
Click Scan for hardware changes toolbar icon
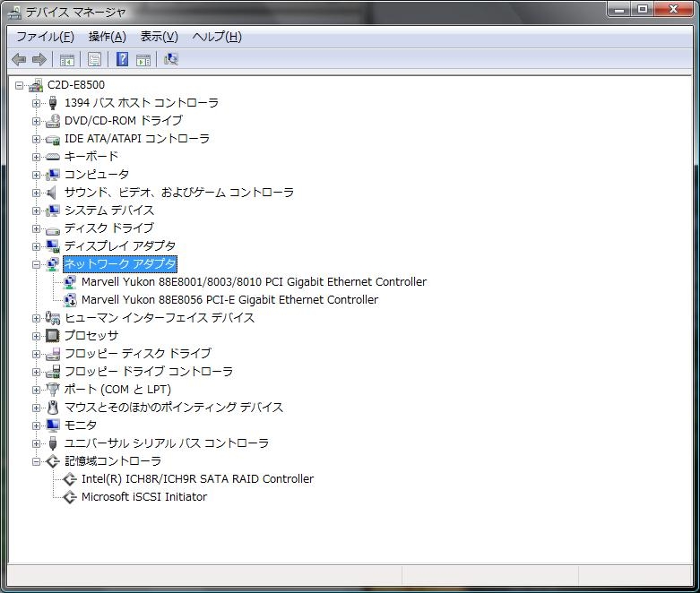pyautogui.click(x=171, y=59)
